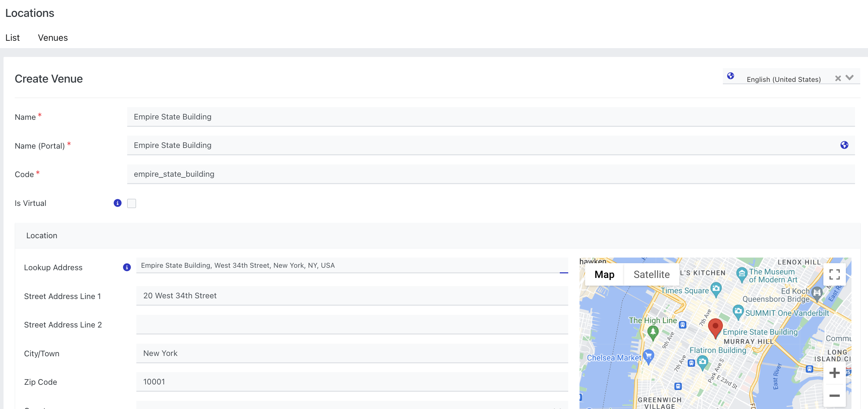Show info tooltip for Lookup Address
Viewport: 868px width, 409px height.
(127, 267)
